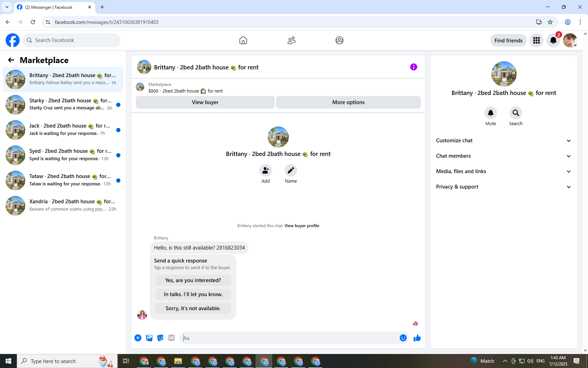Open conversation information purple icon
This screenshot has height=368, width=588.
tap(414, 67)
